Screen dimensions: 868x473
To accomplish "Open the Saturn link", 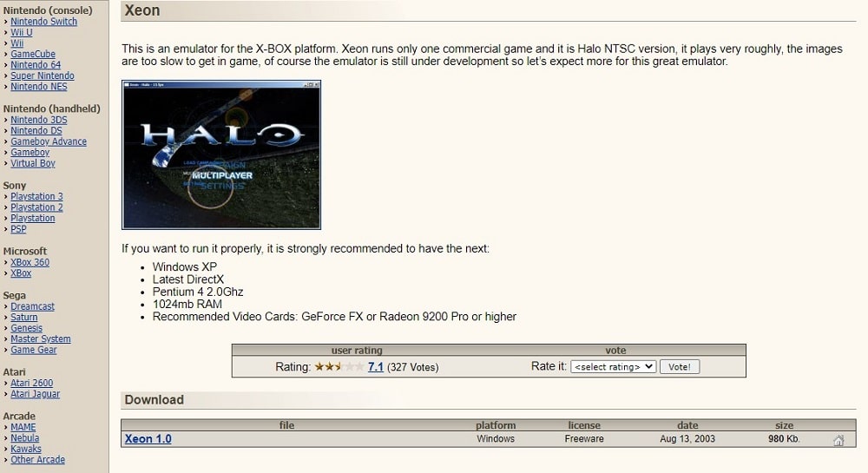I will coord(23,317).
